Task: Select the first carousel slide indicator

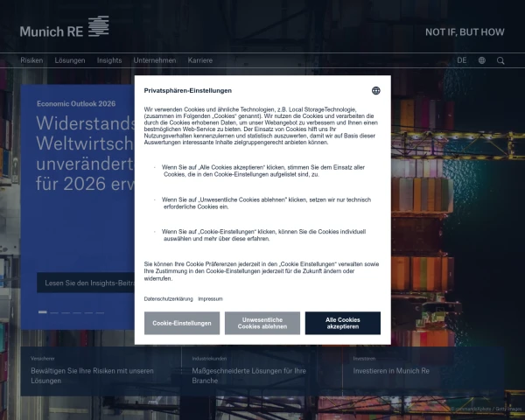Action: (x=42, y=311)
